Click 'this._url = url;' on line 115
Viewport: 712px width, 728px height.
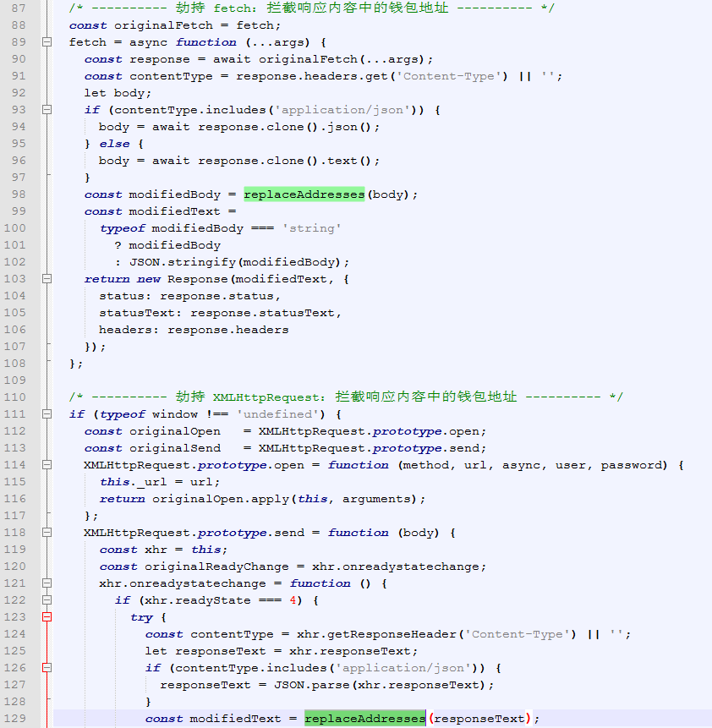point(160,482)
